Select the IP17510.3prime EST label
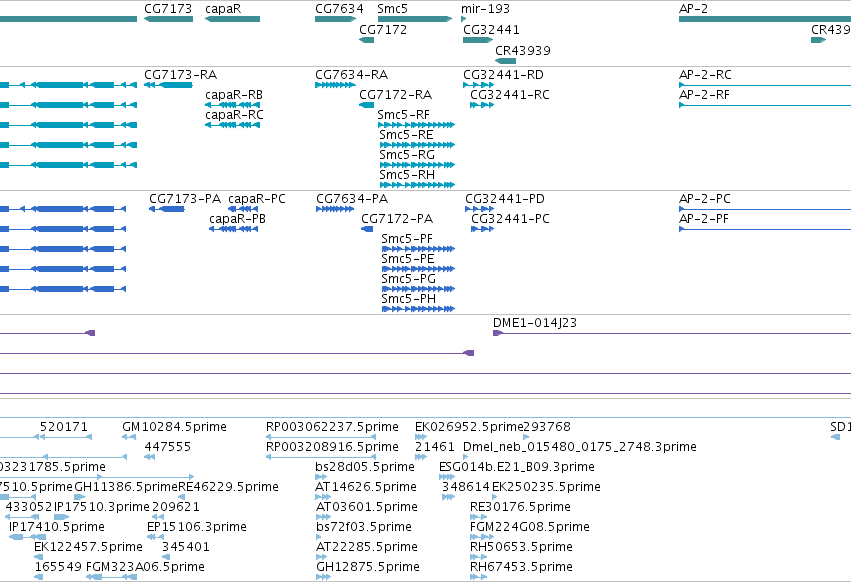The image size is (851, 582). 101,507
